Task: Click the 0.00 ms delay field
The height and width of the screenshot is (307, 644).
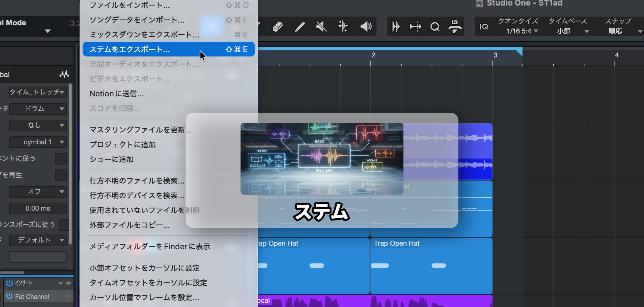Action: 38,208
